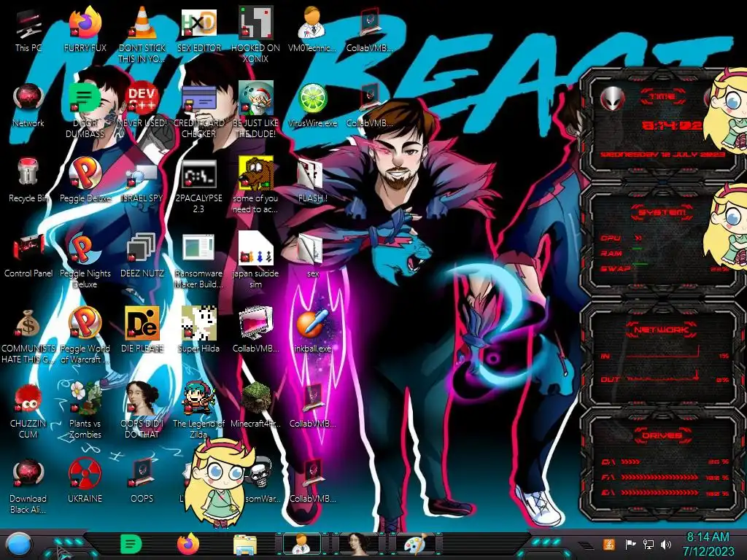Open the Download Black Ali... icon

click(28, 486)
